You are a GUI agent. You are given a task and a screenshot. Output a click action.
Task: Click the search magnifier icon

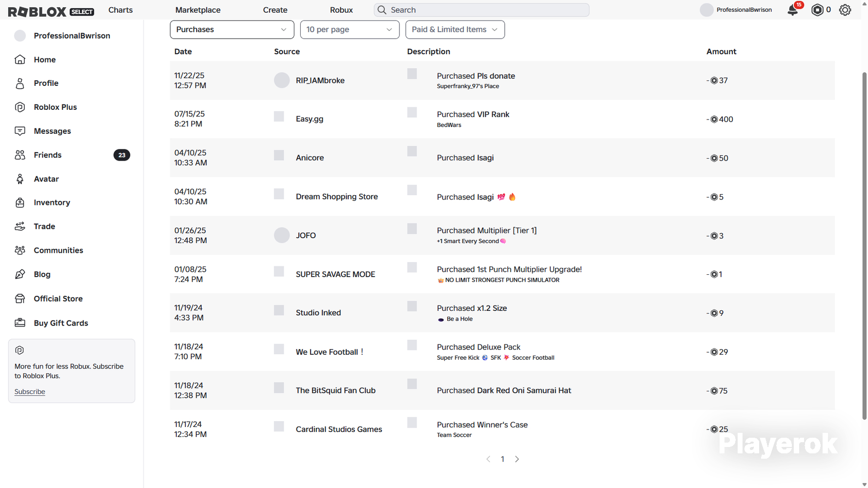[x=382, y=10]
